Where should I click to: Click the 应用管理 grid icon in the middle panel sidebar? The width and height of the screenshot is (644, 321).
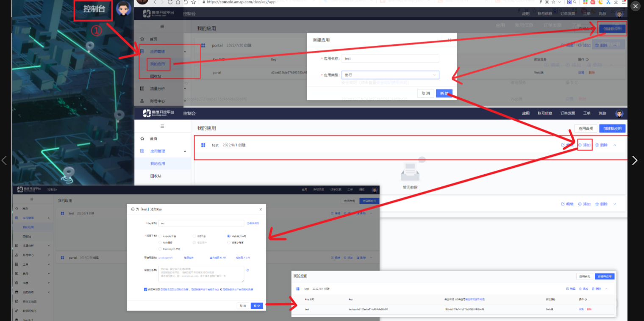pos(142,151)
